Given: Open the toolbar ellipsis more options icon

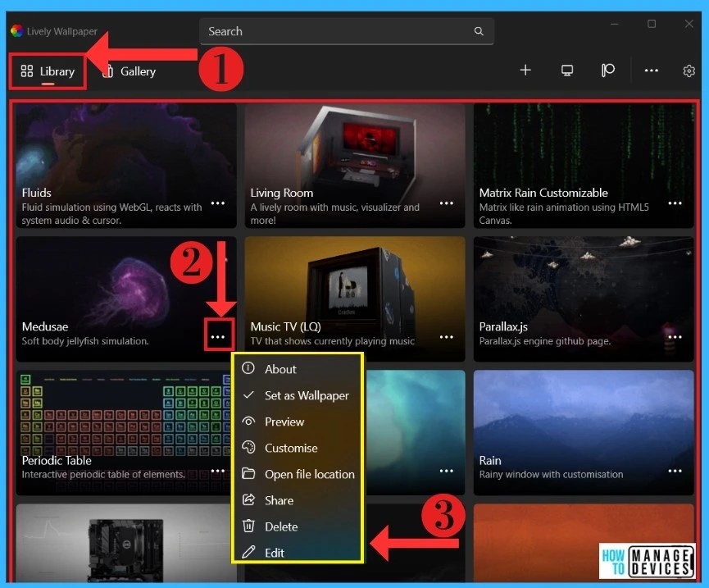Looking at the screenshot, I should [x=651, y=71].
